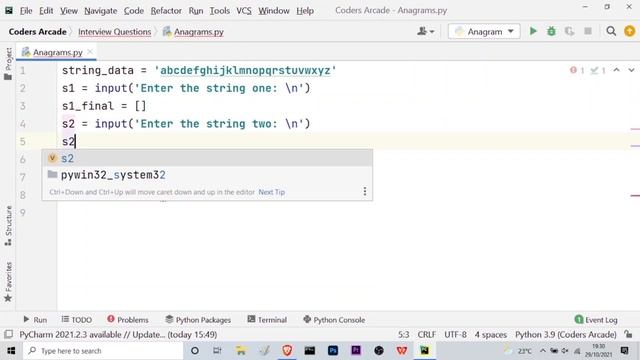This screenshot has width=640, height=360.
Task: Open the Event Log
Action: pos(596,320)
